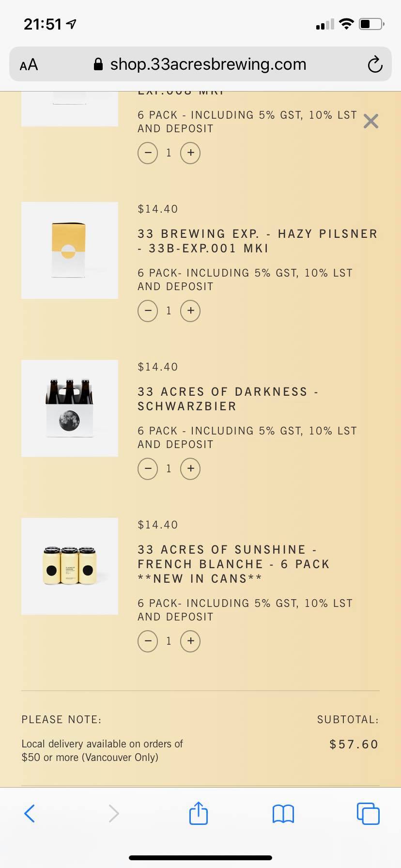Open the AA reader text size menu
The height and width of the screenshot is (868, 401).
(x=29, y=64)
